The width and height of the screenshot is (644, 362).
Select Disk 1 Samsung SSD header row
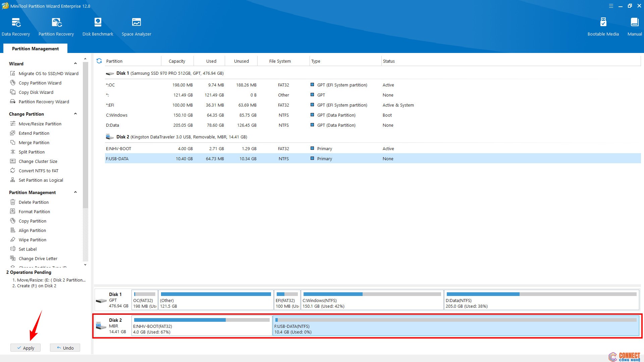373,73
